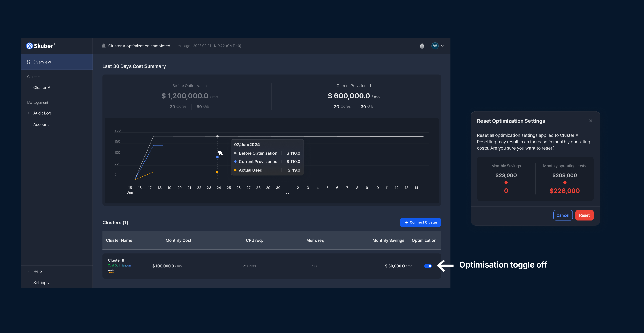This screenshot has width=644, height=333.
Task: Click the Connect Cluster button
Action: [421, 222]
